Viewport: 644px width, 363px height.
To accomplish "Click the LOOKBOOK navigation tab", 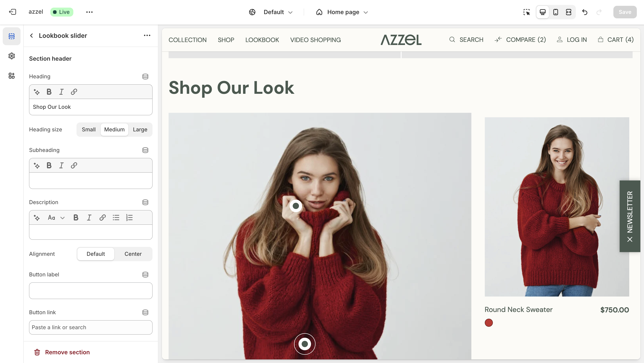I will [x=262, y=40].
